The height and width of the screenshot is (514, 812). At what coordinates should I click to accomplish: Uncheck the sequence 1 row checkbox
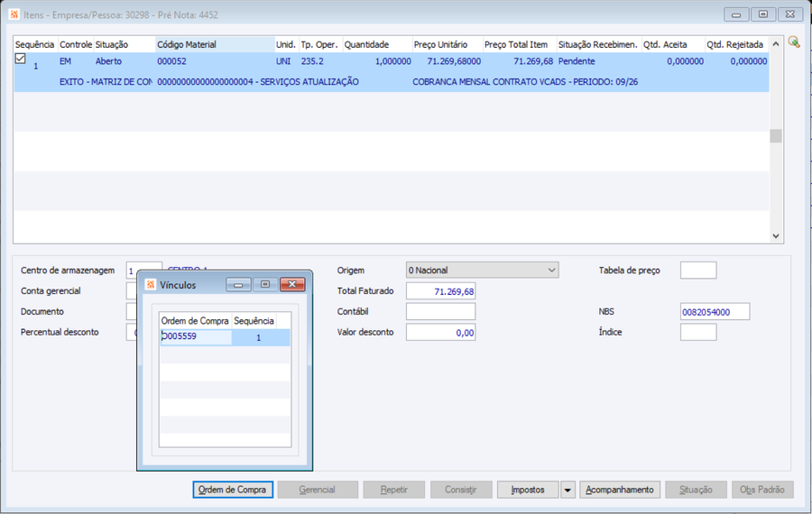point(20,59)
